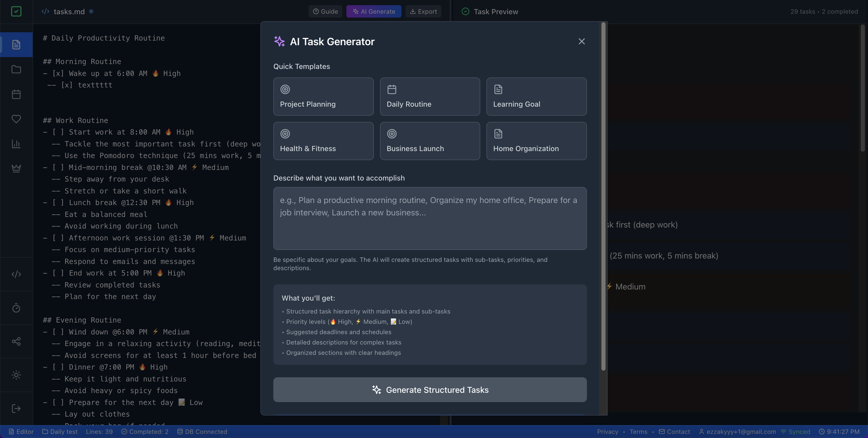Screen dimensions: 868x438
Task: Close the AI Task Generator dialog
Action: 581,41
